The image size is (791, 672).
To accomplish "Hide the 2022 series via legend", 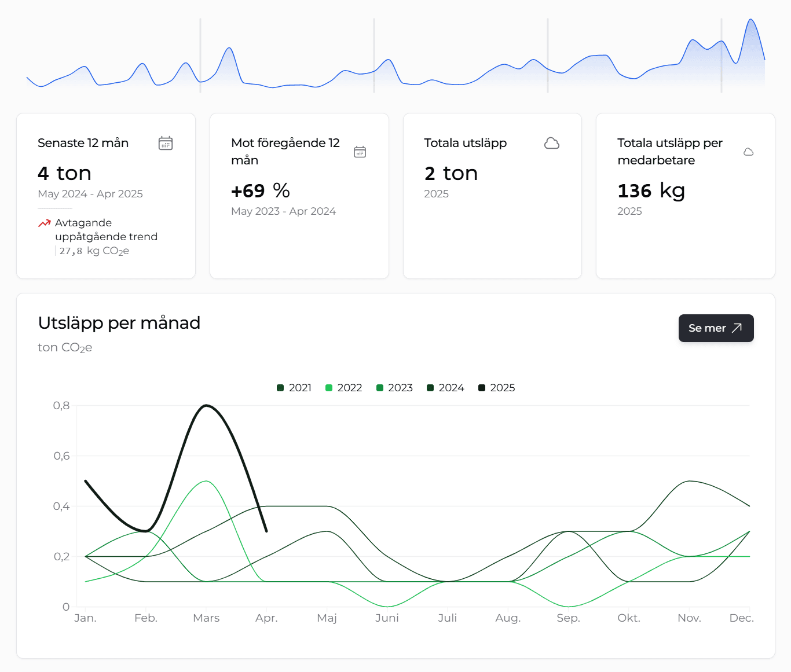I will pyautogui.click(x=343, y=388).
